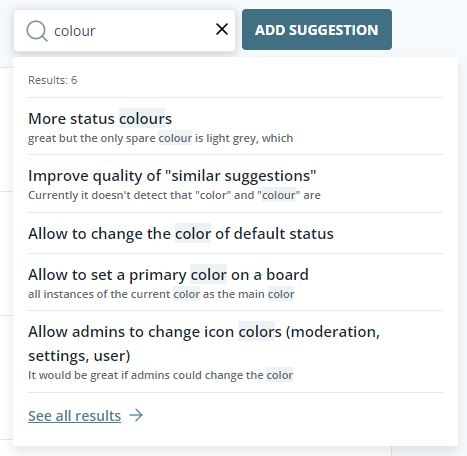Image resolution: width=467 pixels, height=456 pixels.
Task: Clear the search with the X icon
Action: [222, 29]
